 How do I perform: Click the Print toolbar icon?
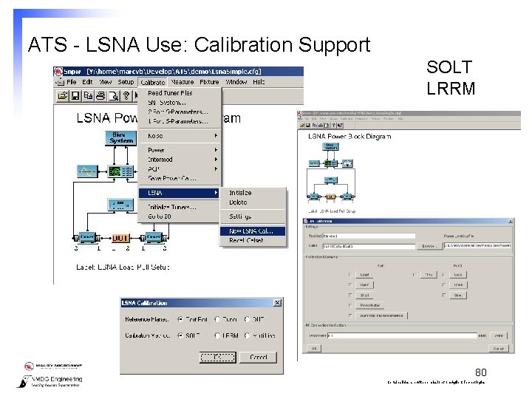coord(100,96)
